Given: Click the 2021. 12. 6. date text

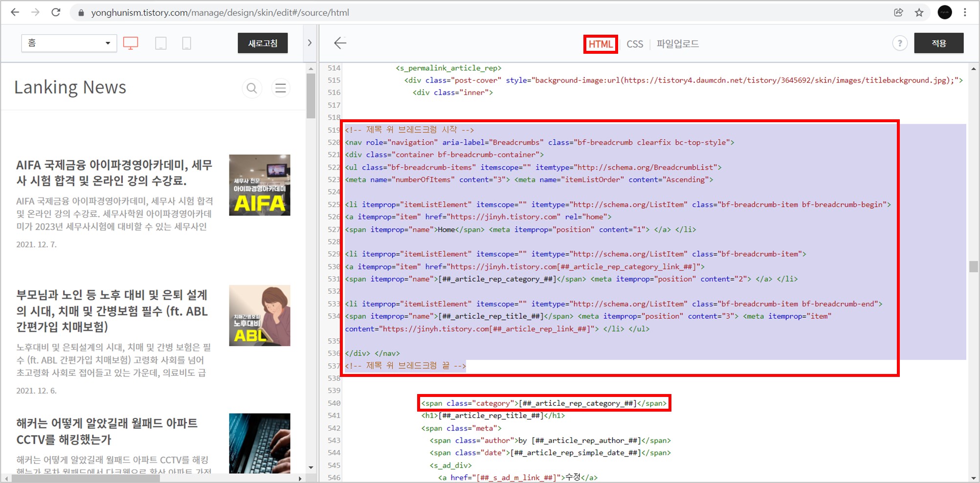Looking at the screenshot, I should 37,391.
